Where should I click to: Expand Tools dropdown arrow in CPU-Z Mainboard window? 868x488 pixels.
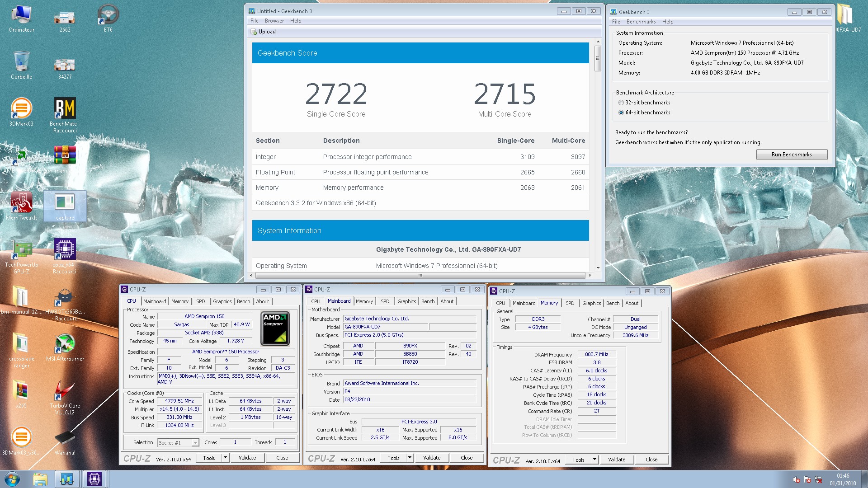coord(410,458)
